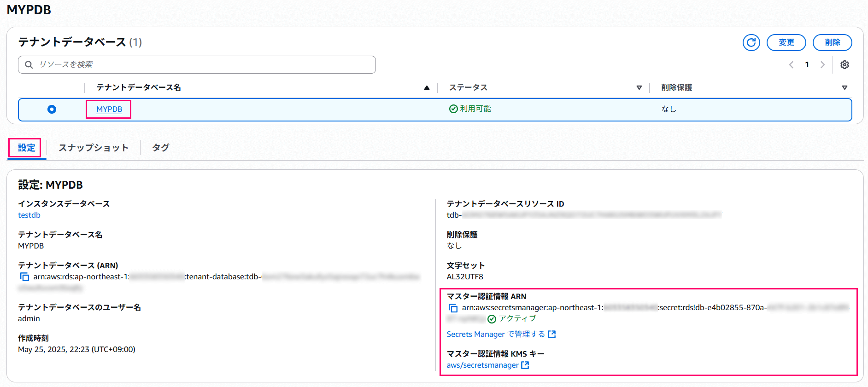The height and width of the screenshot is (387, 868).
Task: Click the refresh icon button
Action: [x=751, y=42]
